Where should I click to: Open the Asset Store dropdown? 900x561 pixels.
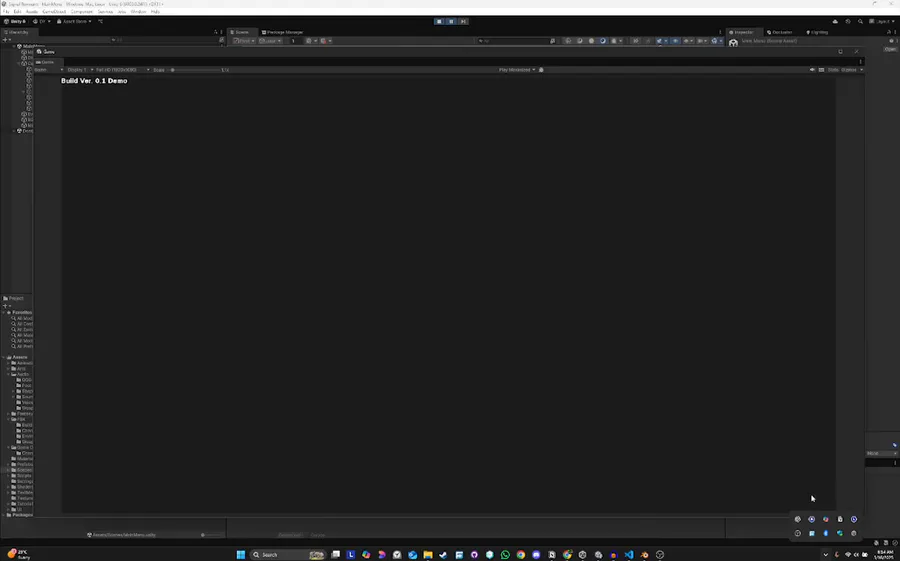click(x=74, y=21)
